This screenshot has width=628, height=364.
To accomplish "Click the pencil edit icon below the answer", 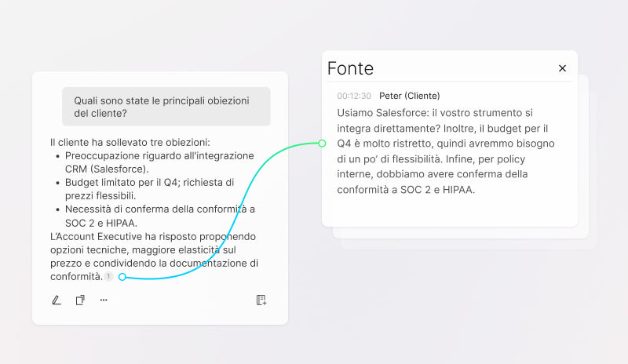I will pyautogui.click(x=57, y=300).
